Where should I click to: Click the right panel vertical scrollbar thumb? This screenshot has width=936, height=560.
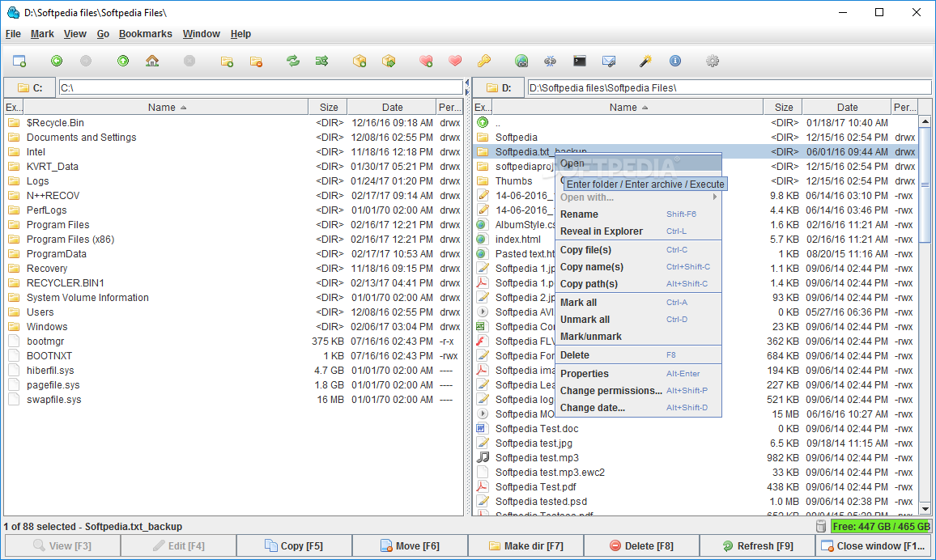(x=925, y=185)
